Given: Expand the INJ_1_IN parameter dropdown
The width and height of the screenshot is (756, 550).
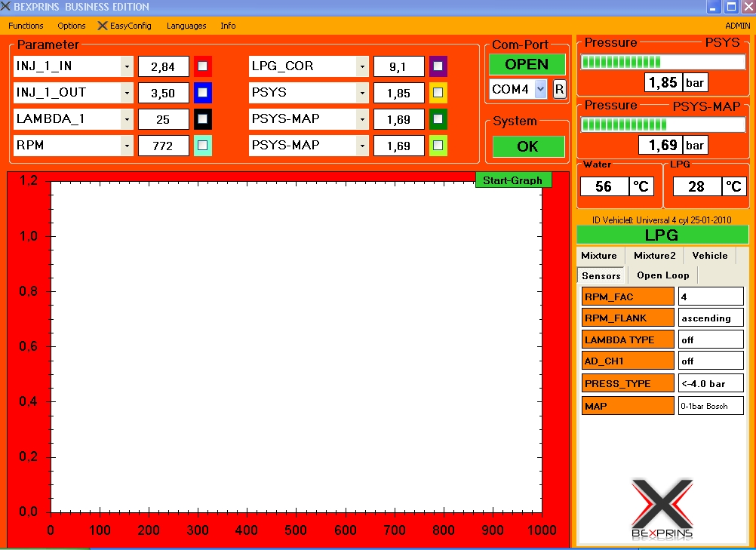Looking at the screenshot, I should [127, 66].
